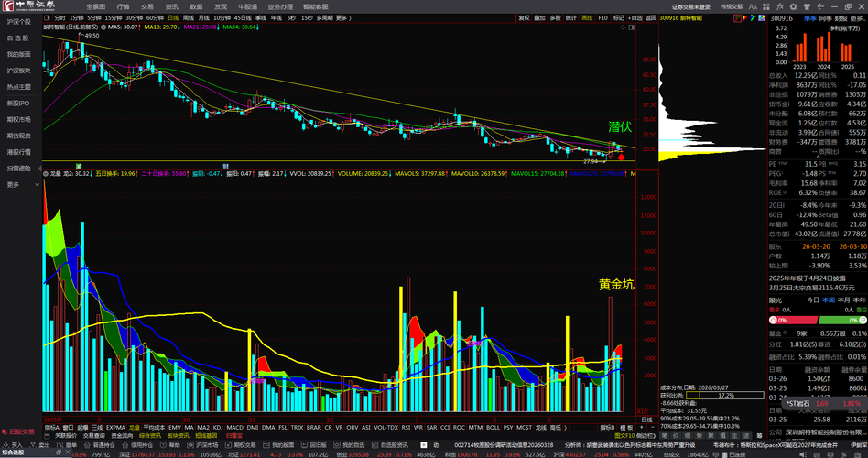The width and height of the screenshot is (868, 458).
Task: Open the 全景图 menu
Action: pos(96,6)
